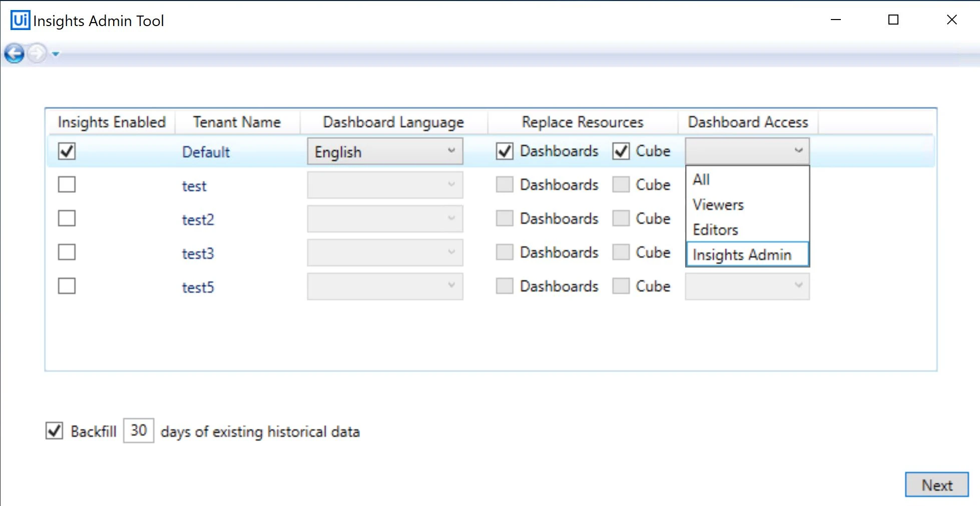Click the Tenant Name column header
980x506 pixels.
point(237,122)
